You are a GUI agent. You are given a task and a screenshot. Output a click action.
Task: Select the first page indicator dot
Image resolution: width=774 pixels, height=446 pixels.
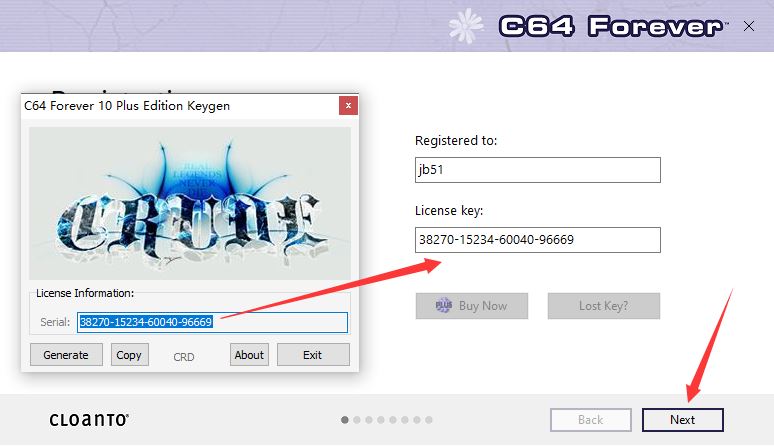click(345, 420)
